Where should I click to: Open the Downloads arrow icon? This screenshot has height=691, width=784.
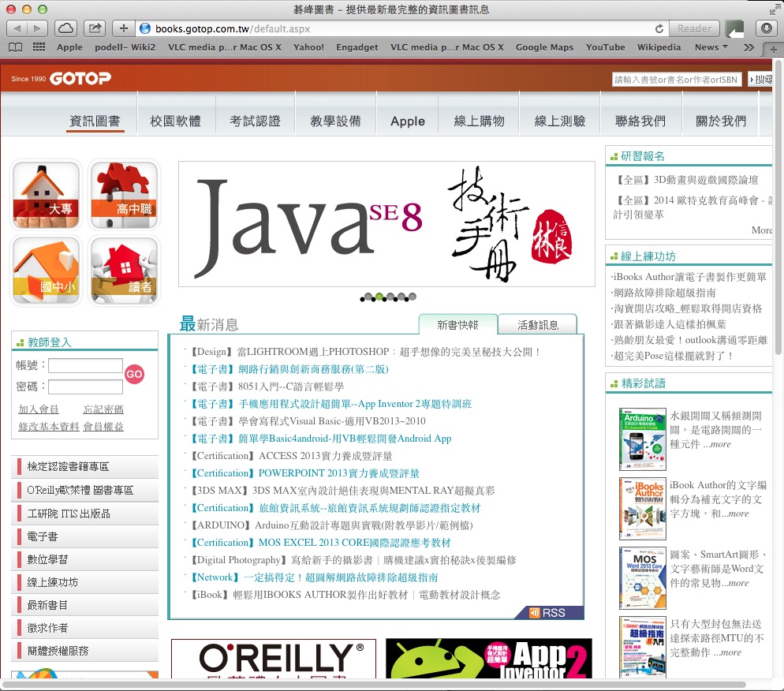tap(766, 28)
